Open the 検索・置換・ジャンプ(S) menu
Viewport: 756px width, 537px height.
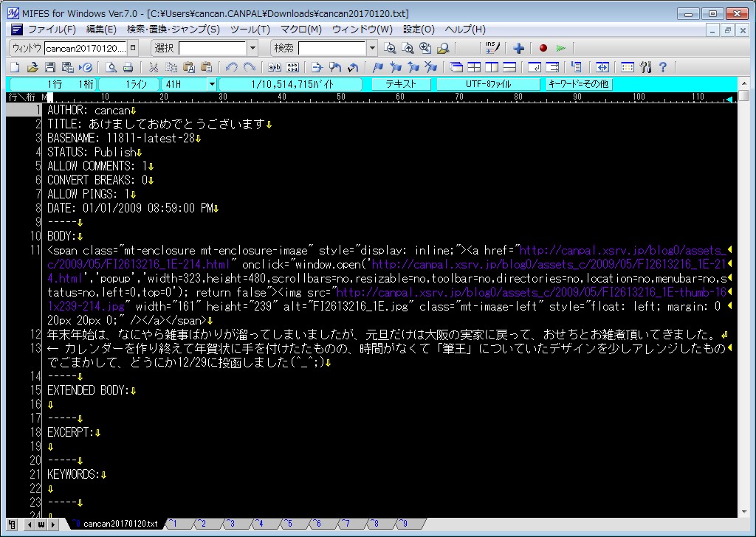point(173,30)
